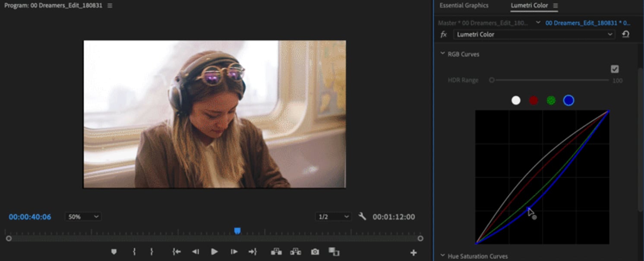Open Comparison View in the program monitor

pos(334,251)
